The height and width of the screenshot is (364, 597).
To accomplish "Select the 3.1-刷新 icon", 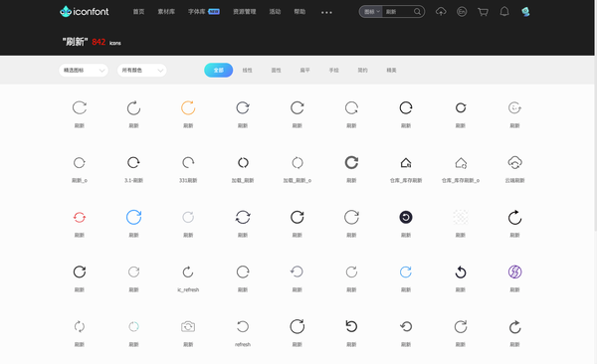I will point(133,162).
